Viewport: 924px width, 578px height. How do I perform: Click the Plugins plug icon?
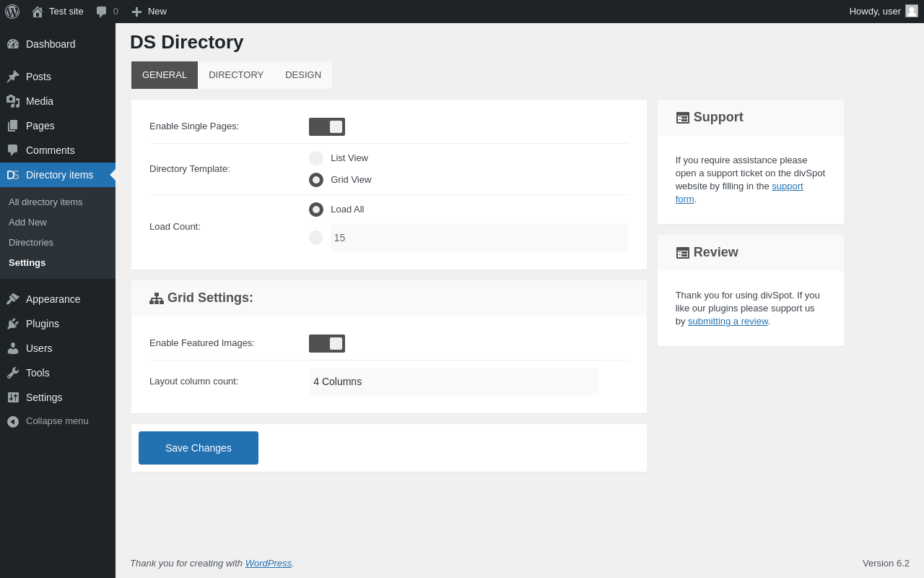click(13, 324)
